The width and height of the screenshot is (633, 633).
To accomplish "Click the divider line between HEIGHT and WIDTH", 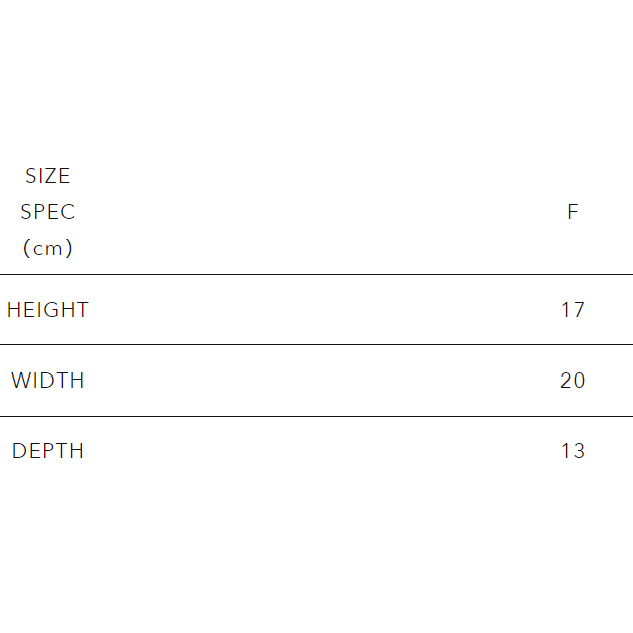I will [316, 344].
